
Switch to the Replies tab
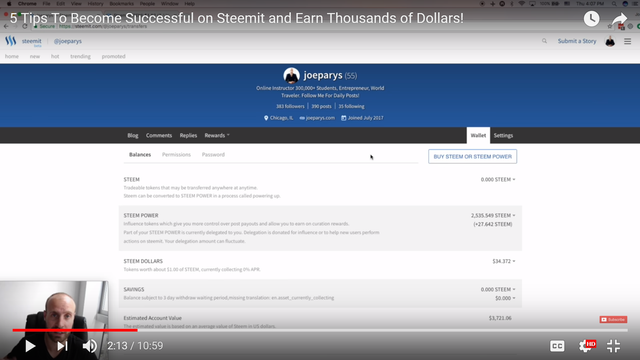pyautogui.click(x=188, y=136)
